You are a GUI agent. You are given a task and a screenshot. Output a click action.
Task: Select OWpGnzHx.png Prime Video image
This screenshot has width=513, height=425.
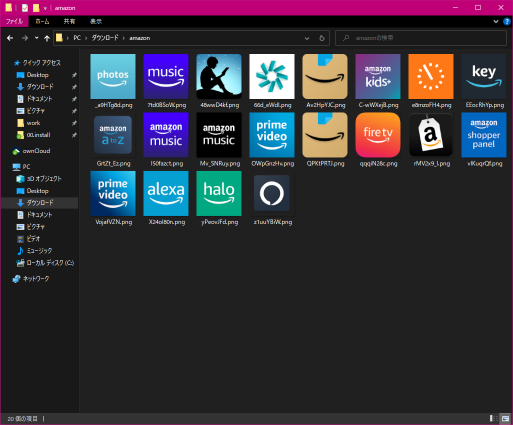tap(272, 135)
